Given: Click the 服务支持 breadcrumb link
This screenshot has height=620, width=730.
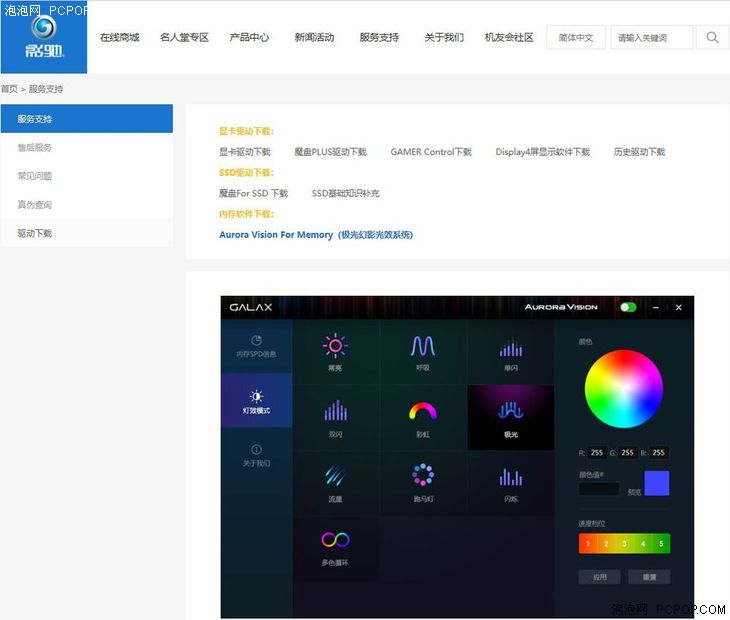Looking at the screenshot, I should tap(46, 89).
